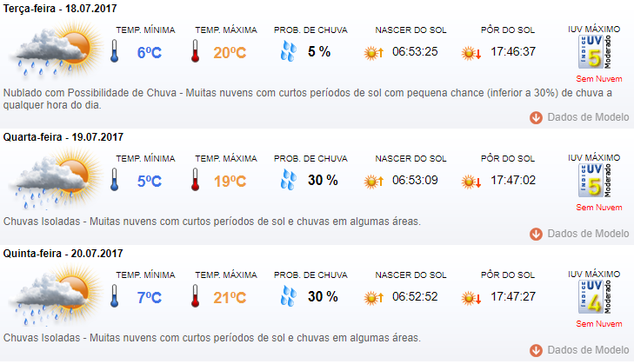Expand Dados de Modelo for Tuesday 18.07.2017

pos(579,117)
